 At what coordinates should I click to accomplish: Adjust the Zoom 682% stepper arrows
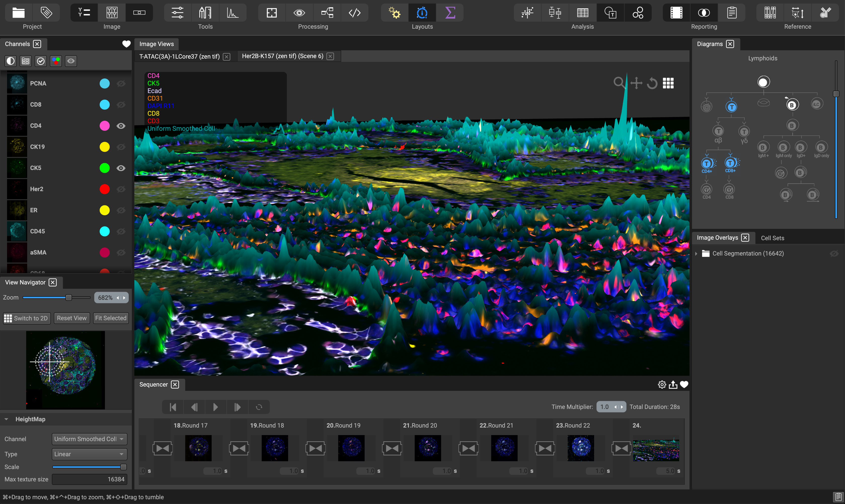[x=121, y=298]
